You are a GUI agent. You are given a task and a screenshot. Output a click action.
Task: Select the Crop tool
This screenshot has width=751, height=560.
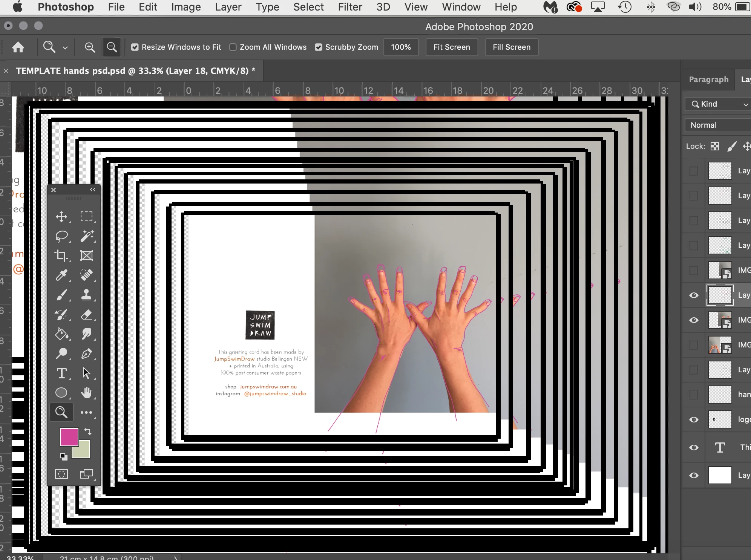pyautogui.click(x=61, y=256)
